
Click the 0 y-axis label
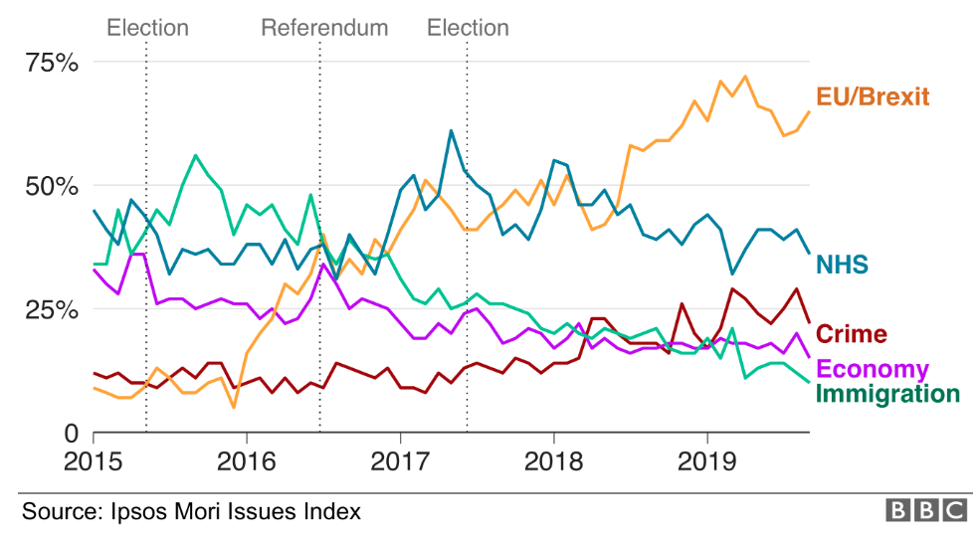[70, 433]
